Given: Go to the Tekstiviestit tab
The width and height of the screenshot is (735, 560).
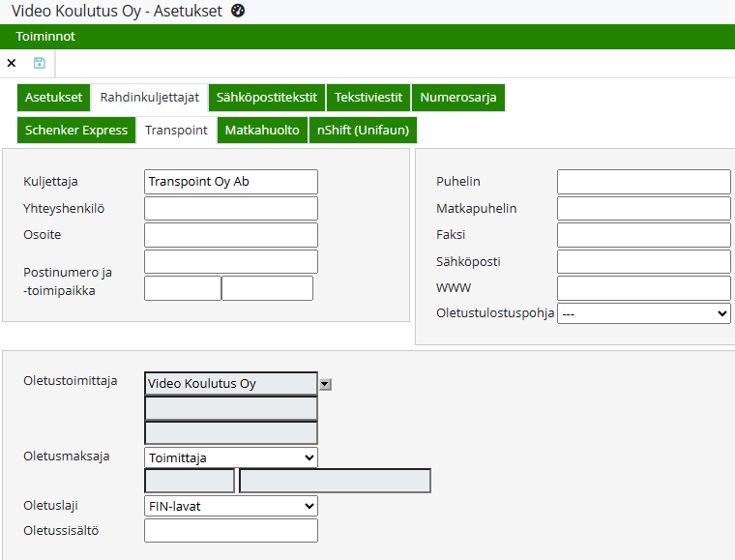Looking at the screenshot, I should click(x=368, y=98).
